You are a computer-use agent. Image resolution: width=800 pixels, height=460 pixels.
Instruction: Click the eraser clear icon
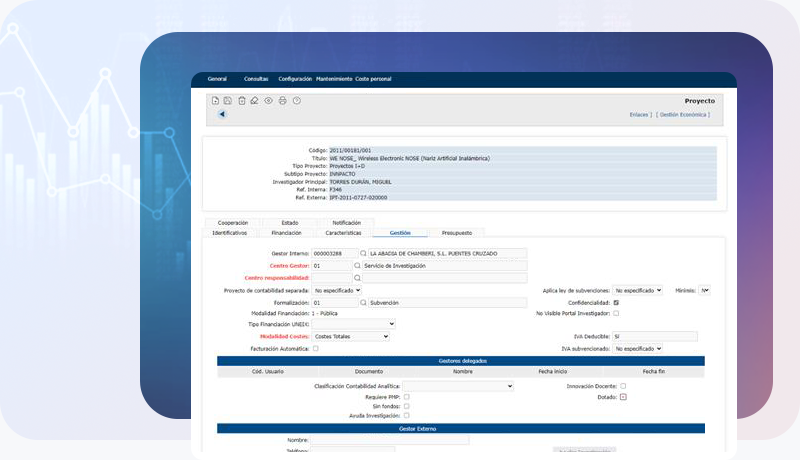254,101
